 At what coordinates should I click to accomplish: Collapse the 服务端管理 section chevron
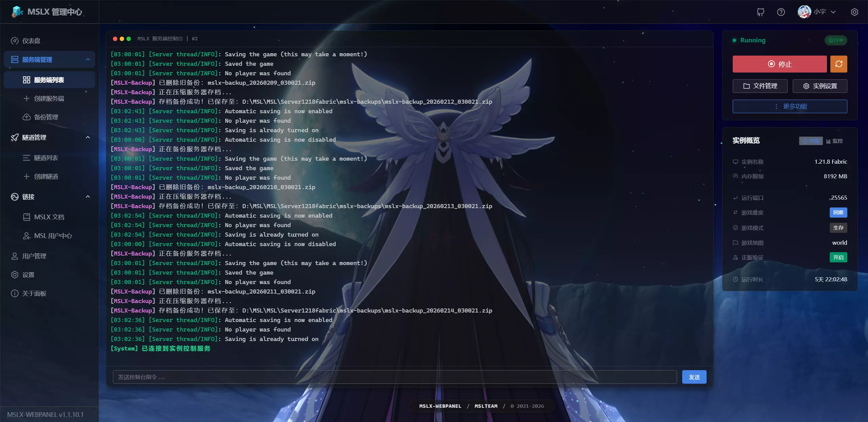click(x=88, y=59)
